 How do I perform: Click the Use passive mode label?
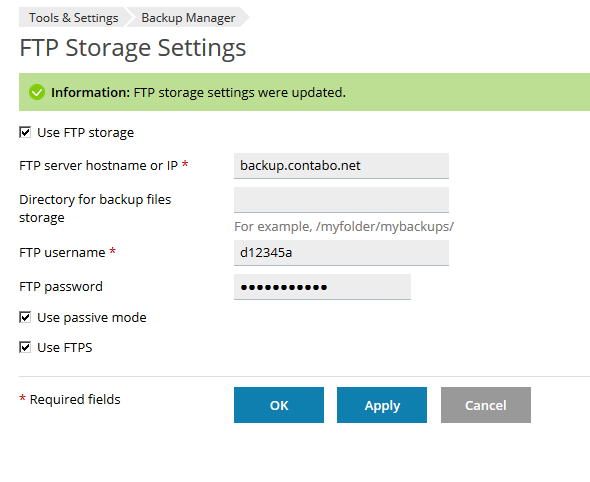tap(92, 318)
